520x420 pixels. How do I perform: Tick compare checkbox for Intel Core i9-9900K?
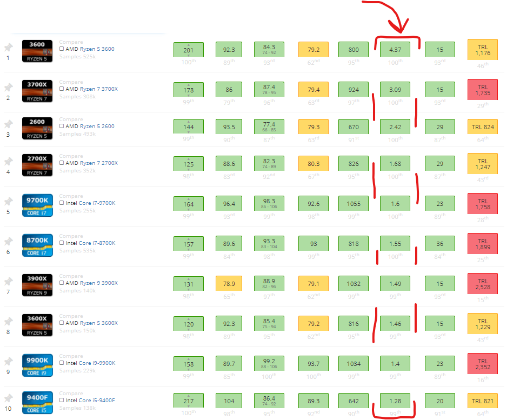62,363
